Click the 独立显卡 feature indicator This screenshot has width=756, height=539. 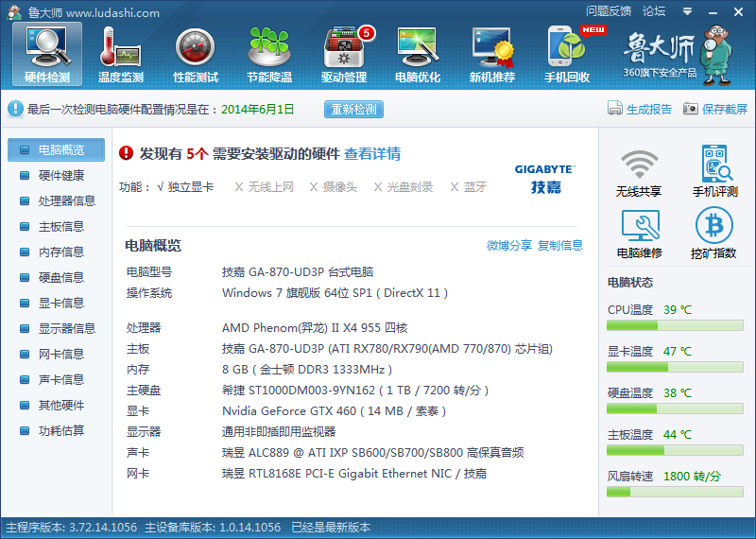click(185, 186)
